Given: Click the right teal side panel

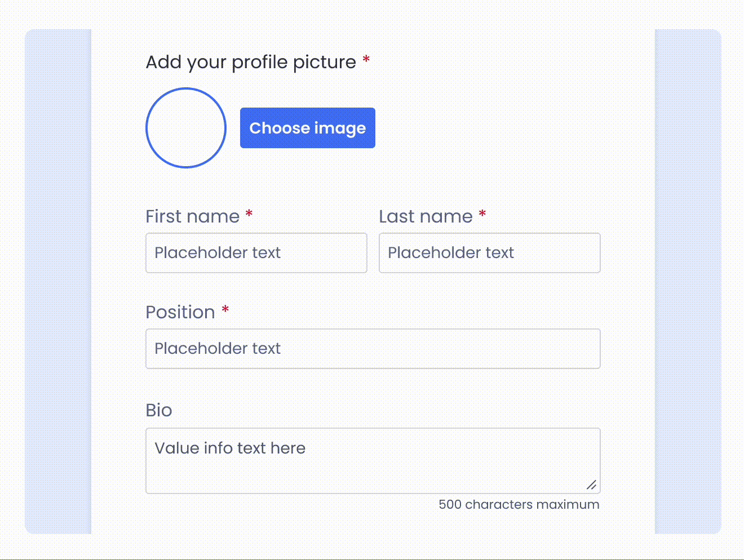Looking at the screenshot, I should 688,282.
